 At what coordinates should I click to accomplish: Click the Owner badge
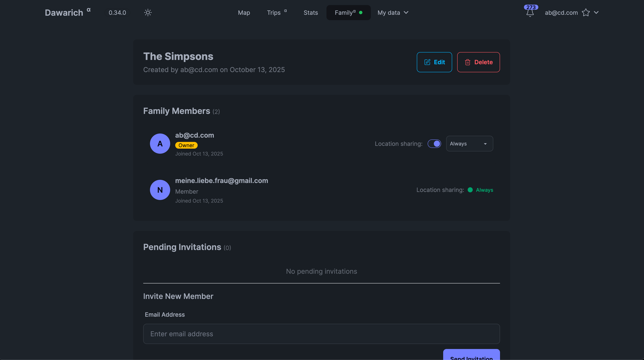186,145
